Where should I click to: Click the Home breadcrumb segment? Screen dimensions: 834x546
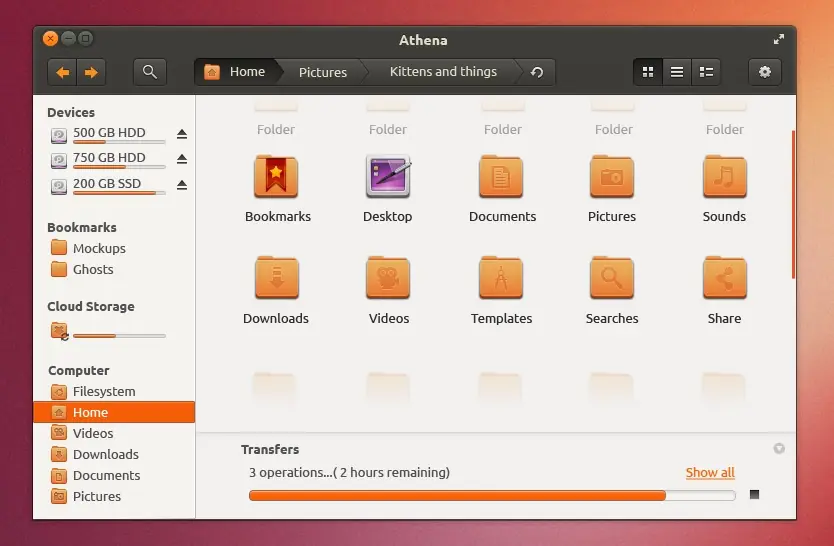point(236,72)
